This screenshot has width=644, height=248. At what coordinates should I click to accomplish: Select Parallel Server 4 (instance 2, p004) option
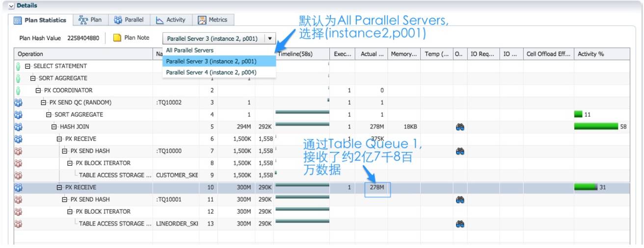(x=219, y=73)
